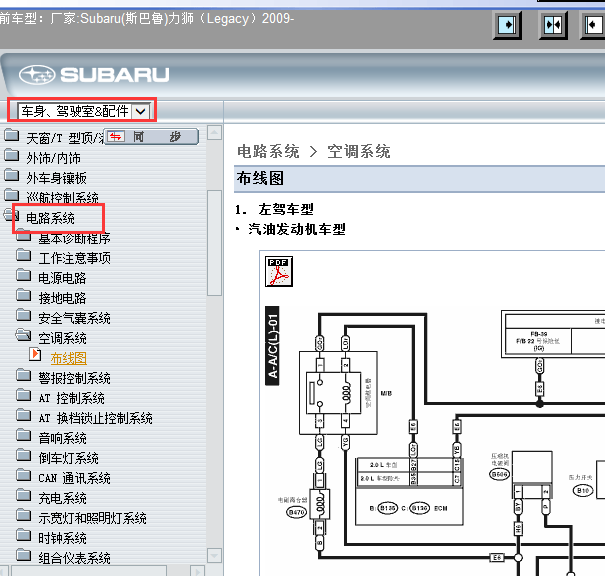Viewport: 605px width, 576px height.
Task: Click the folder icon next to 警报控制系统
Action: pos(24,375)
